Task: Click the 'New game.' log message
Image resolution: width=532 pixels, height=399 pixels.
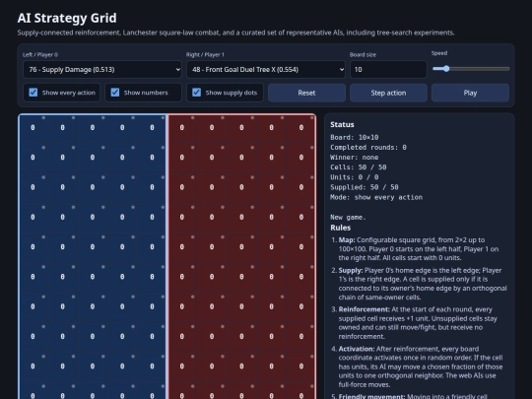Action: (348, 217)
